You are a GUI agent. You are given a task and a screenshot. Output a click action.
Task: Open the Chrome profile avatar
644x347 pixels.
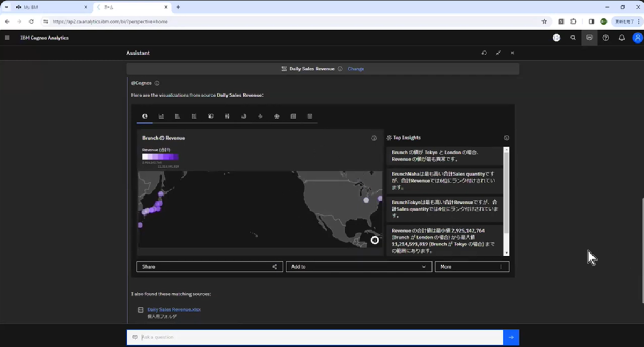click(x=604, y=21)
